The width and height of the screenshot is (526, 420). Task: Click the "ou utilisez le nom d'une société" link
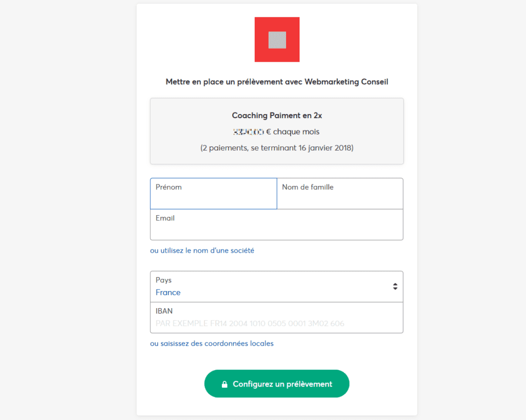202,251
